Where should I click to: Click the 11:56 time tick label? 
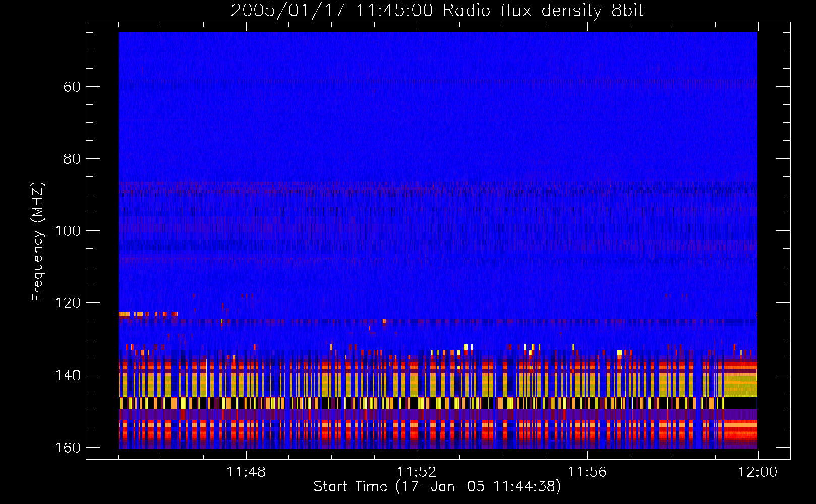point(587,472)
